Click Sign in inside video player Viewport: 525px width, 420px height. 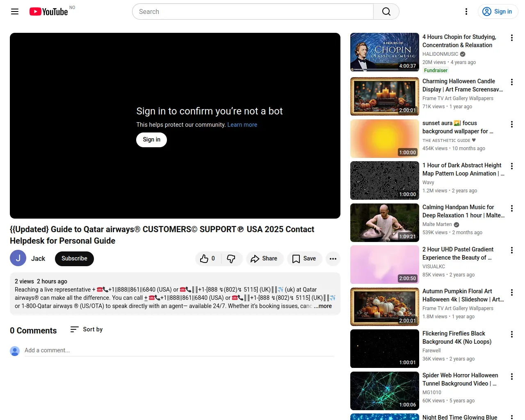151,140
